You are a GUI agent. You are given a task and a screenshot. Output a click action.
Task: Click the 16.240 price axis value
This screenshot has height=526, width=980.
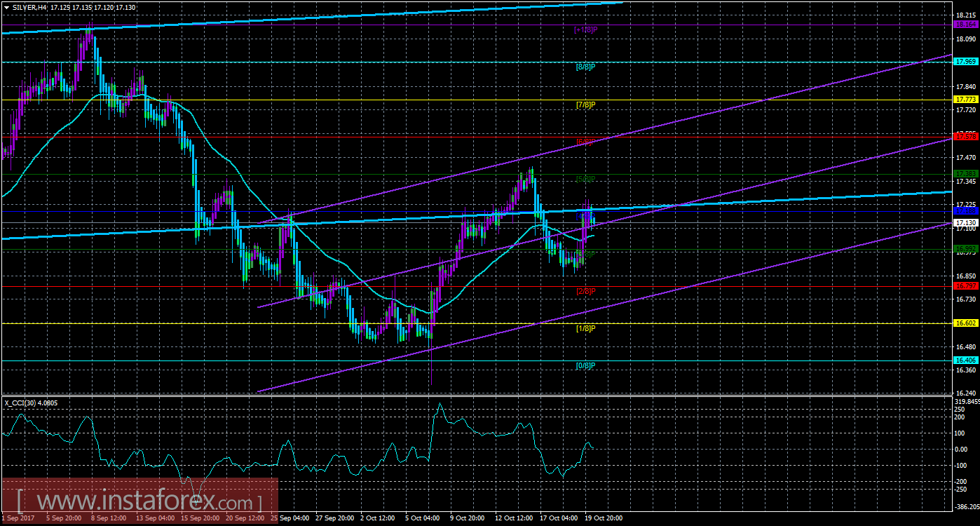click(x=966, y=393)
